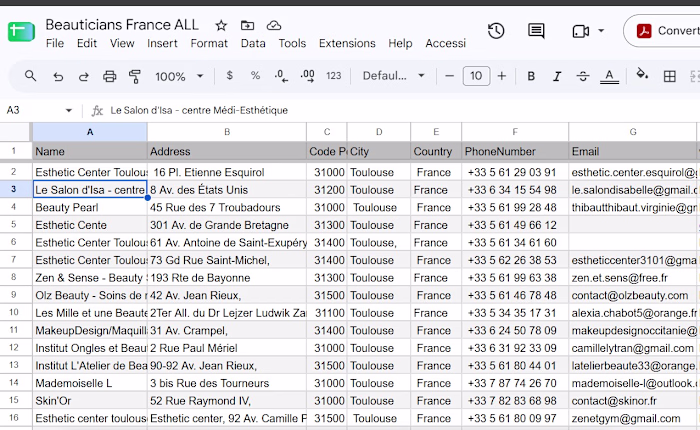Click the move to folder icon
This screenshot has width=700, height=430.
point(247,25)
